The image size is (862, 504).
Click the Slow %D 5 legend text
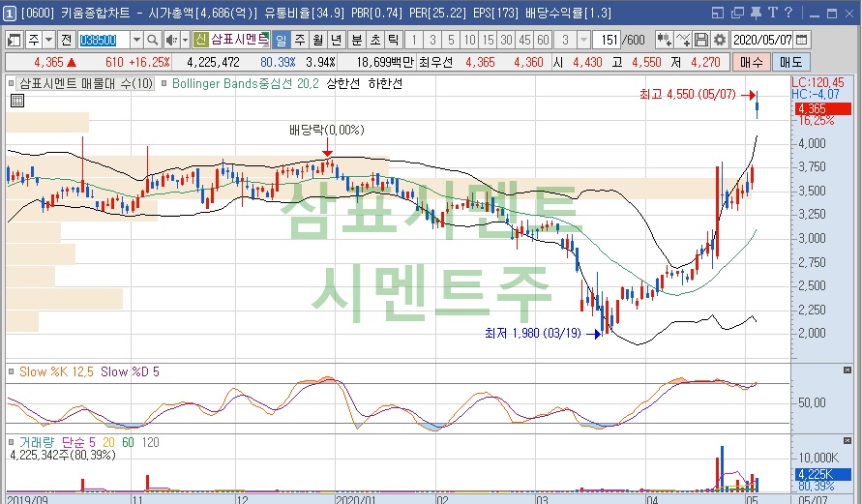click(130, 372)
